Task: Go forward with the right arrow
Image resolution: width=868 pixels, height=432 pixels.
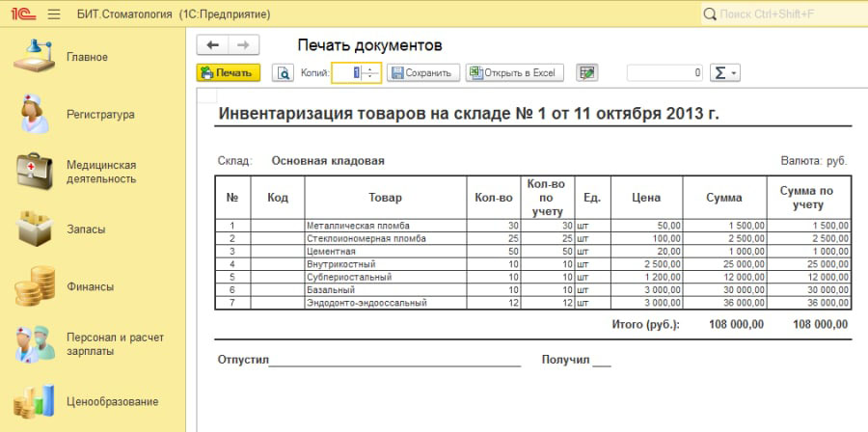Action: pyautogui.click(x=244, y=45)
